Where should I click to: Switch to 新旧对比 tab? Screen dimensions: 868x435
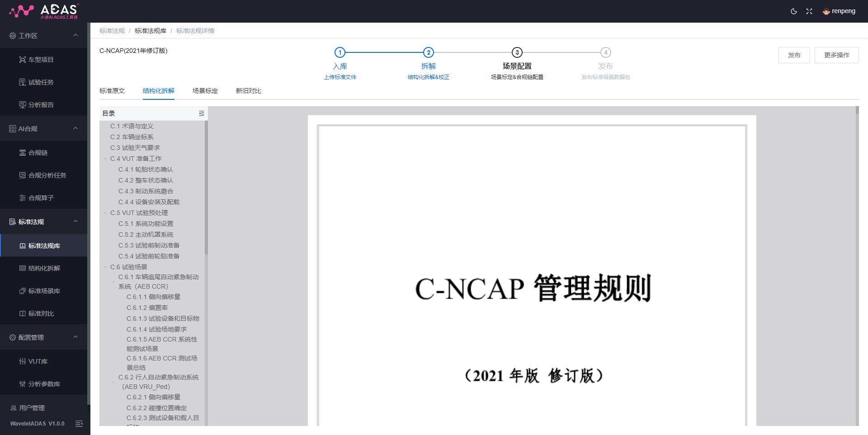click(x=249, y=91)
